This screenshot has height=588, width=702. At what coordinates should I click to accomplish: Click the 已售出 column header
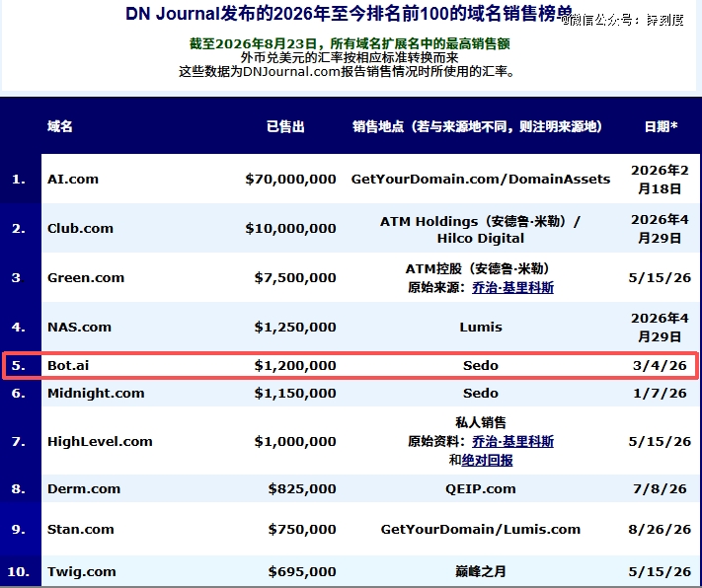[x=285, y=126]
